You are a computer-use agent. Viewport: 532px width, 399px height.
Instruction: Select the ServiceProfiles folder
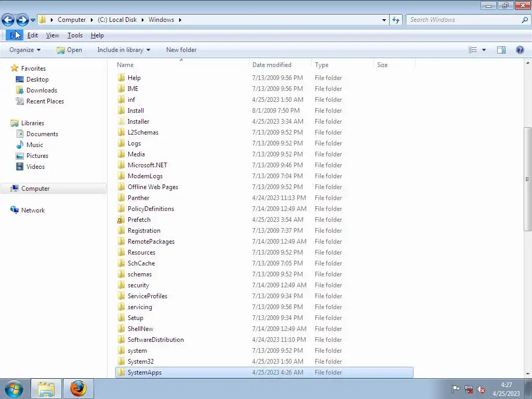[147, 296]
